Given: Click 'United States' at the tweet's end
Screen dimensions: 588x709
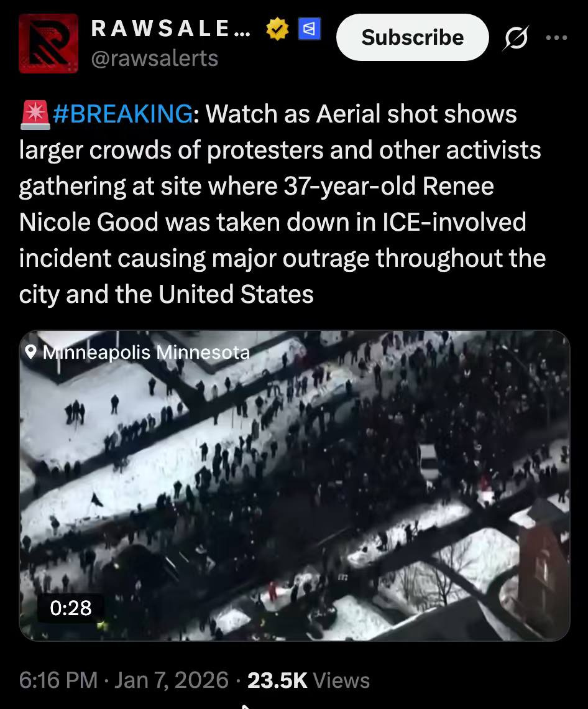Looking at the screenshot, I should [x=236, y=294].
